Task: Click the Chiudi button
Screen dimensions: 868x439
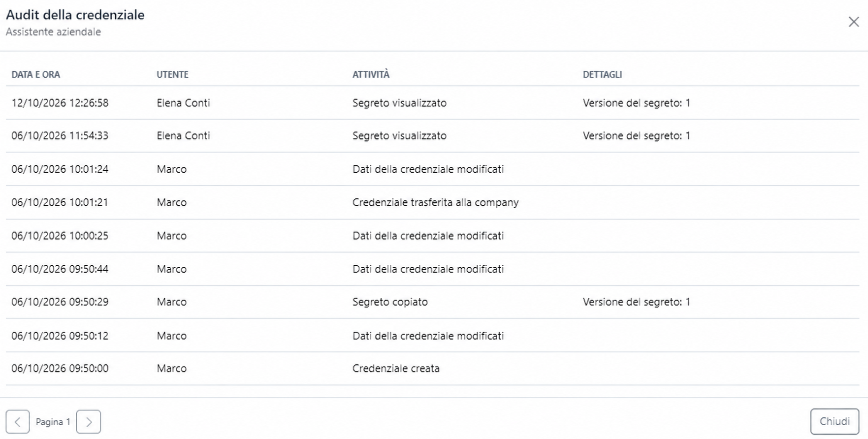Action: 835,421
